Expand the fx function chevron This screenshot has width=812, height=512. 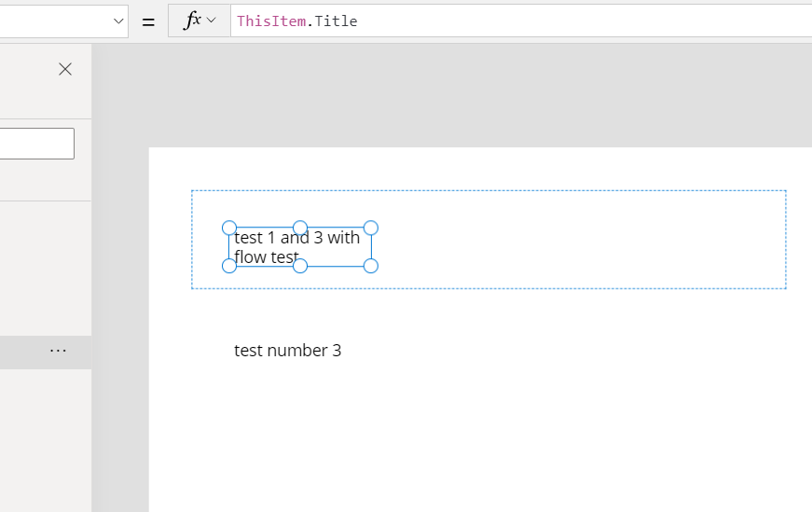(x=211, y=21)
